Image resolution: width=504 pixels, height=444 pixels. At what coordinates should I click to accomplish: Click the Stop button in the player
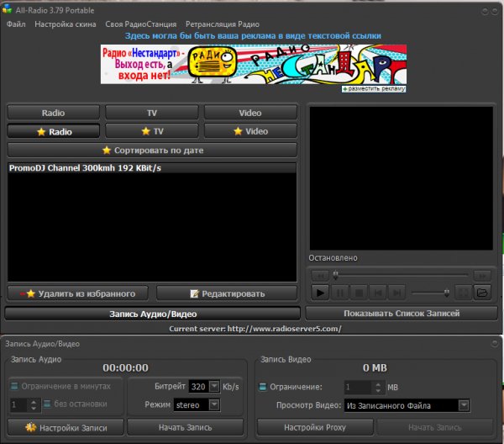[x=359, y=293]
